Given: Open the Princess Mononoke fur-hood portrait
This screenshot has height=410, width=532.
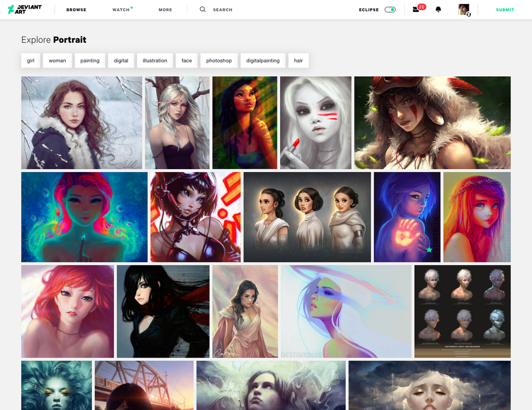Looking at the screenshot, I should (x=432, y=123).
